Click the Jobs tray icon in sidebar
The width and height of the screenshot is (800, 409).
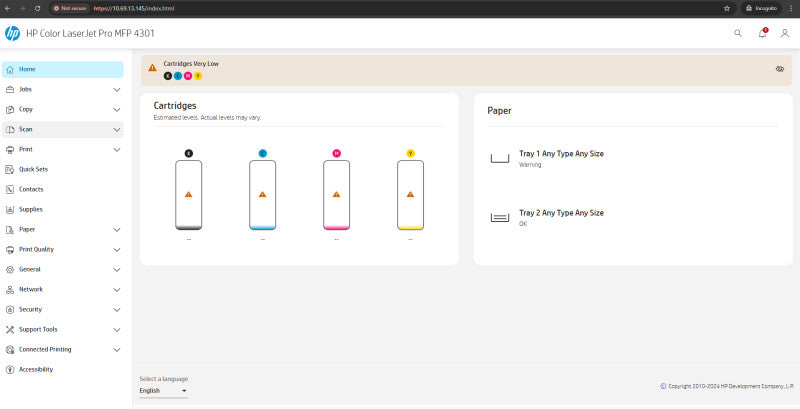point(10,89)
